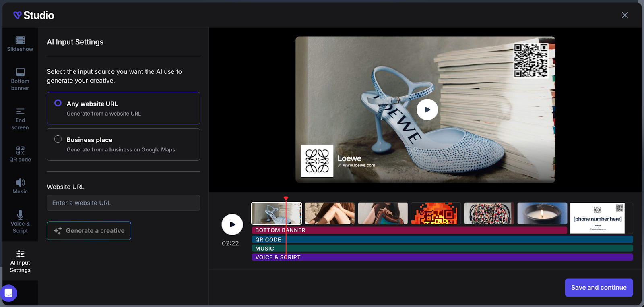Click the Website URL input field
The image size is (644, 307).
click(123, 203)
